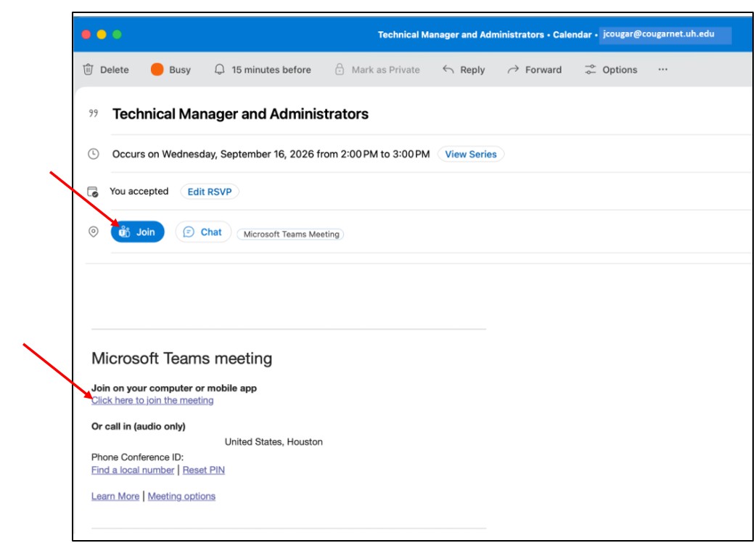Click the Delete toolbar label
756x543 pixels.
coord(114,70)
